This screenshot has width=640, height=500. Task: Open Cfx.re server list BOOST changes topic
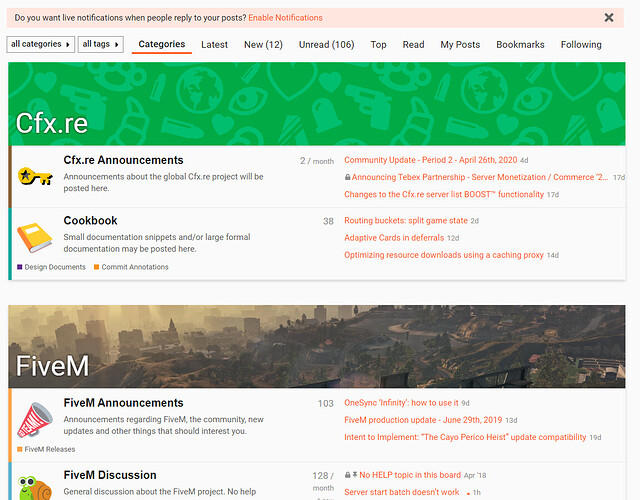point(444,194)
